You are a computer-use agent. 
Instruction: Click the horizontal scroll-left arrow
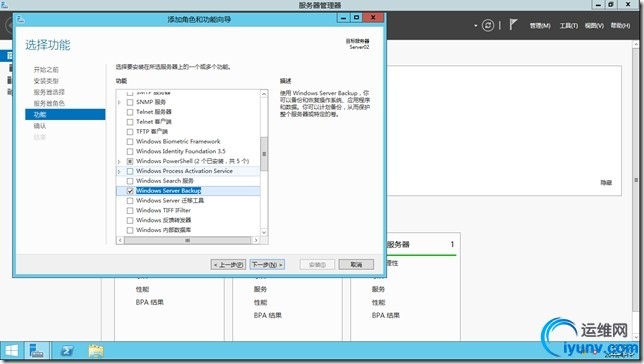pyautogui.click(x=120, y=240)
